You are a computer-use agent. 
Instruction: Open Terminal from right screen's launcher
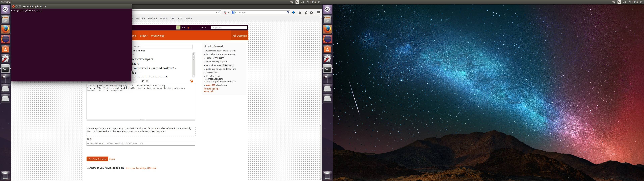(327, 69)
